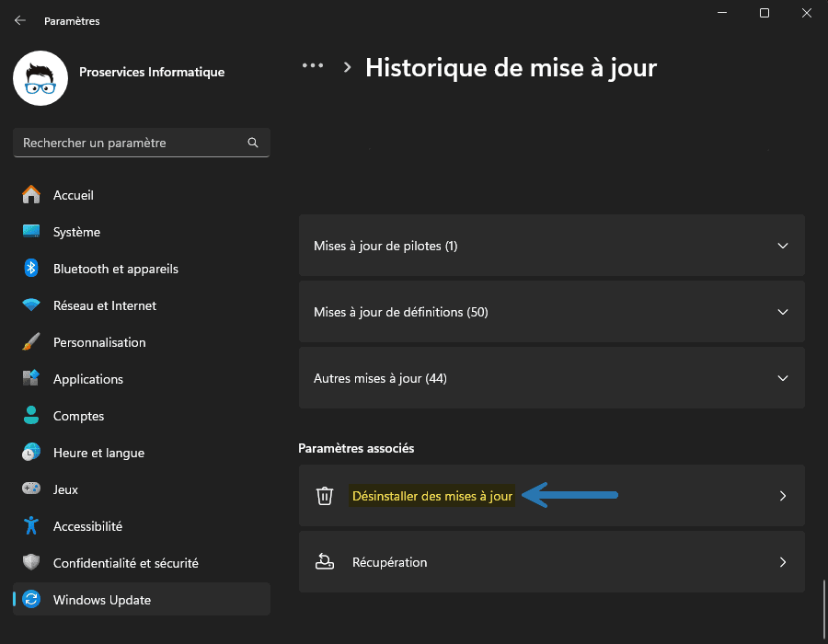Select the Récupération recovery icon
Image resolution: width=828 pixels, height=644 pixels.
pyautogui.click(x=324, y=562)
